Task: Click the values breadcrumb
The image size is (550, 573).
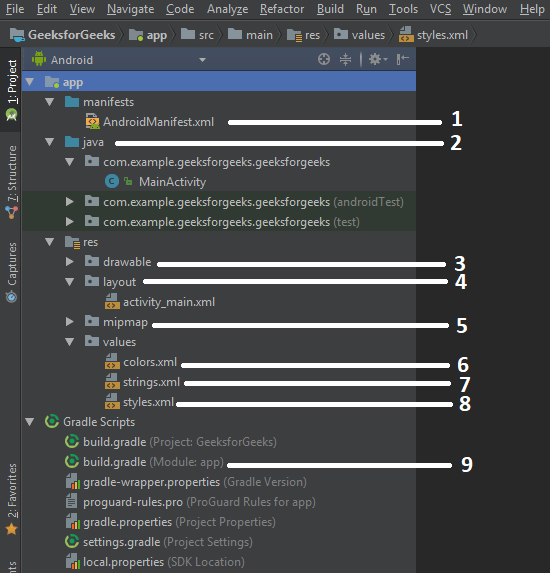Action: (x=359, y=35)
